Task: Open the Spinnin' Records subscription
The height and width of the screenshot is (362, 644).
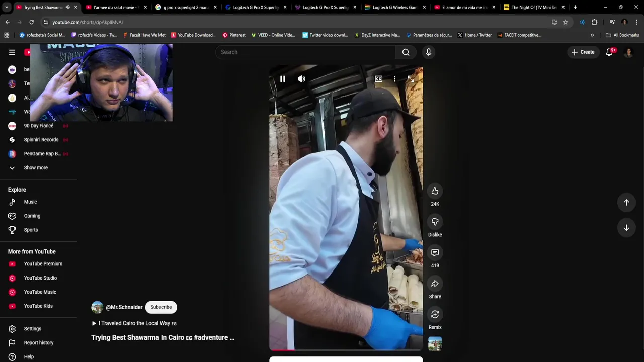Action: click(39, 140)
